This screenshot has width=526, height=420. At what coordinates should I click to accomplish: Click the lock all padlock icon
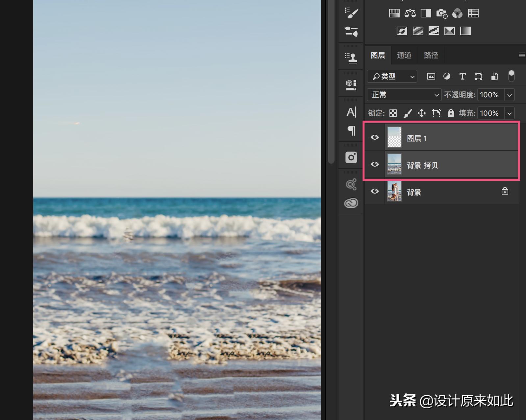click(x=451, y=113)
